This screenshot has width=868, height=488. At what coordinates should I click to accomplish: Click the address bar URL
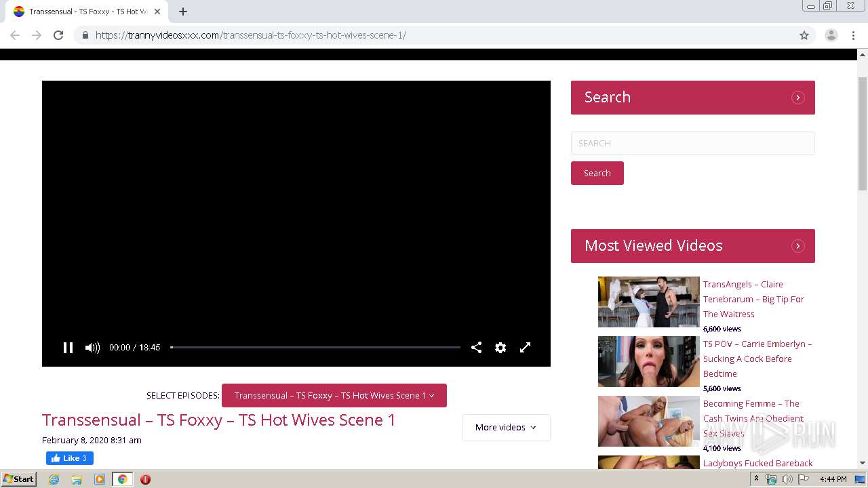pyautogui.click(x=251, y=35)
